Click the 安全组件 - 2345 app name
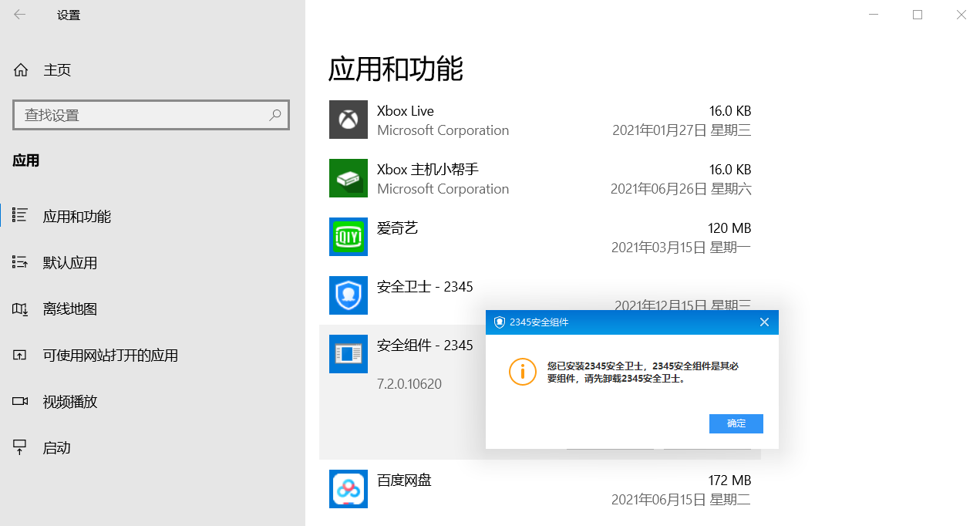 tap(425, 346)
